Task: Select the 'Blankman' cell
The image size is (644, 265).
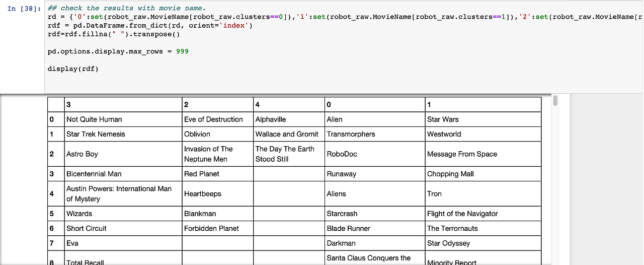Action: click(218, 214)
